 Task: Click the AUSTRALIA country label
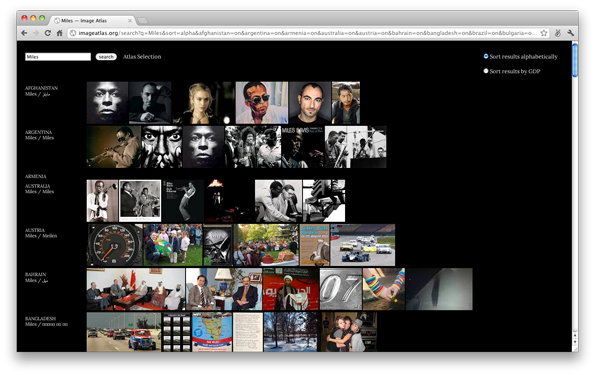coord(38,186)
